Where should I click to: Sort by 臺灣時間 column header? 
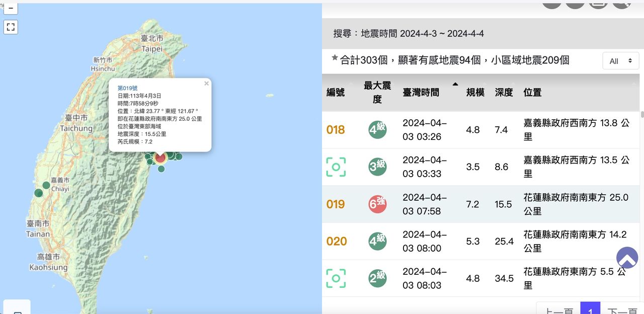tap(421, 92)
